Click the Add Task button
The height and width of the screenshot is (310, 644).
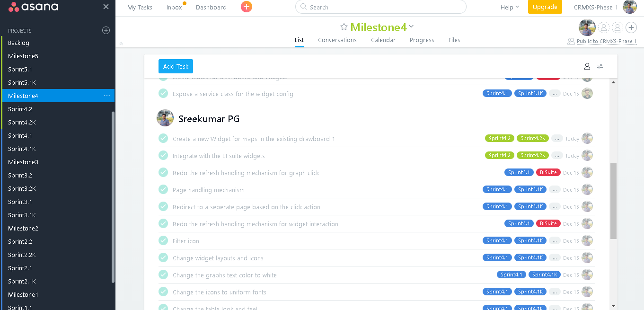tap(176, 66)
